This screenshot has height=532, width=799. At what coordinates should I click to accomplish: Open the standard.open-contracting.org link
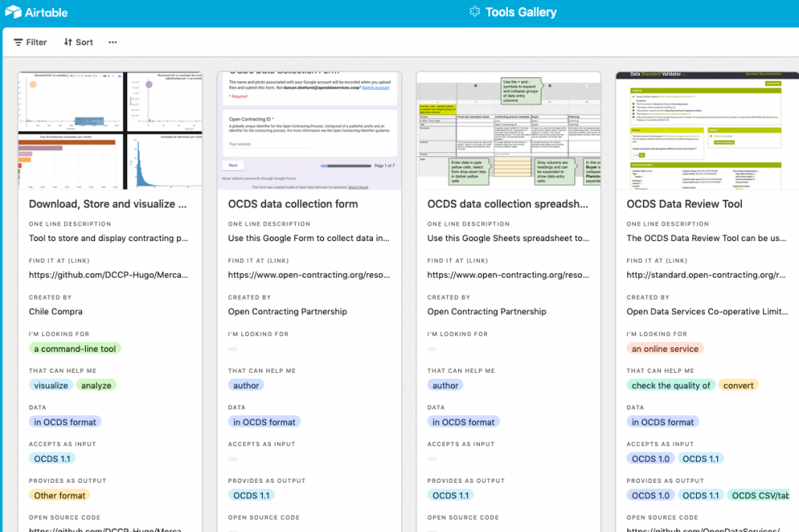[705, 275]
